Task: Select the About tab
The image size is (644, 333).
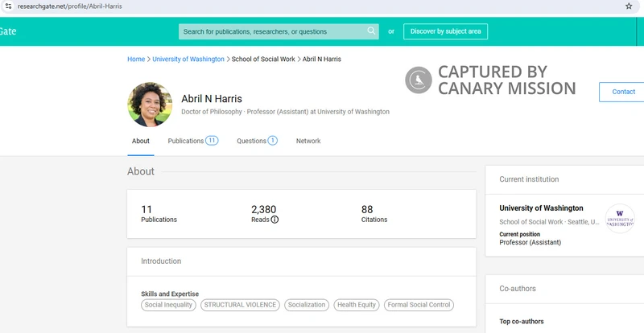Action: click(140, 141)
